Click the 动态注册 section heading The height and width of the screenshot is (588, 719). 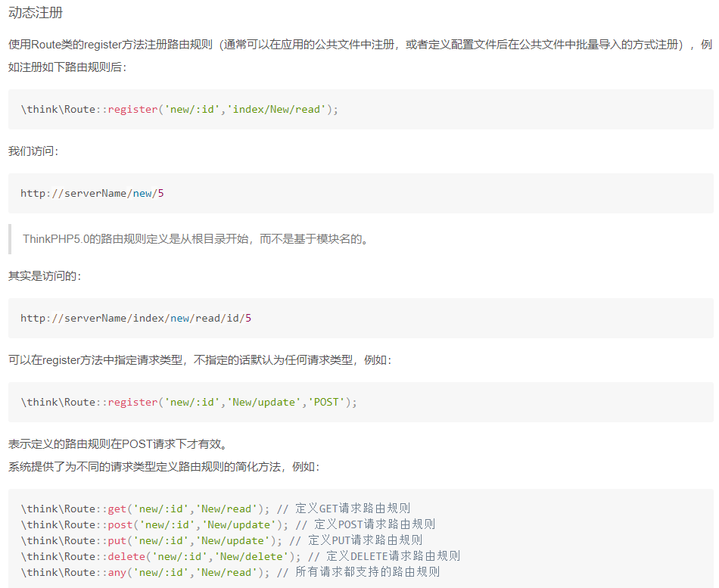point(36,13)
